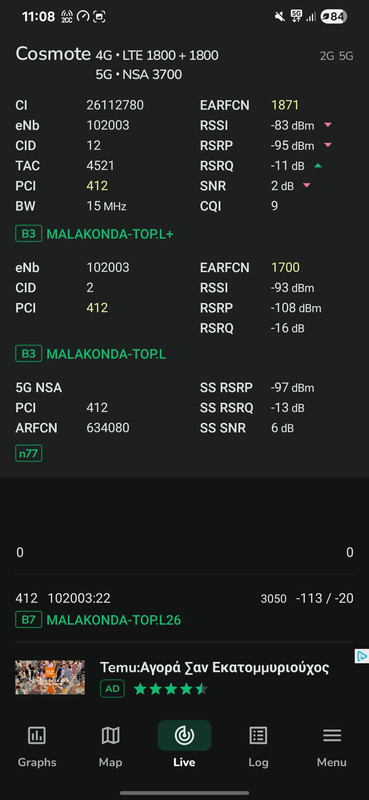Open the Log list icon
The height and width of the screenshot is (800, 369).
[x=258, y=735]
